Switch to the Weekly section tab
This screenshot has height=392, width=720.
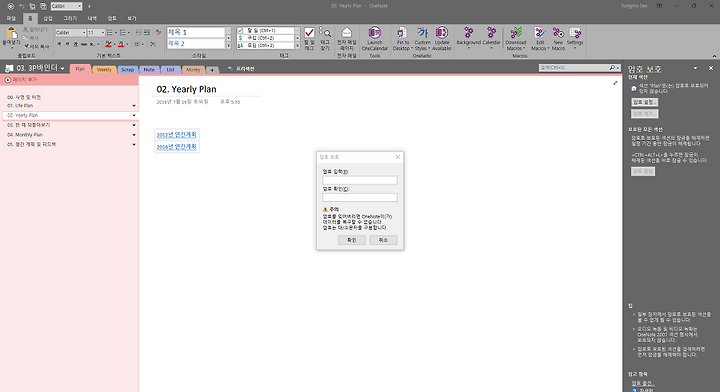(x=104, y=70)
